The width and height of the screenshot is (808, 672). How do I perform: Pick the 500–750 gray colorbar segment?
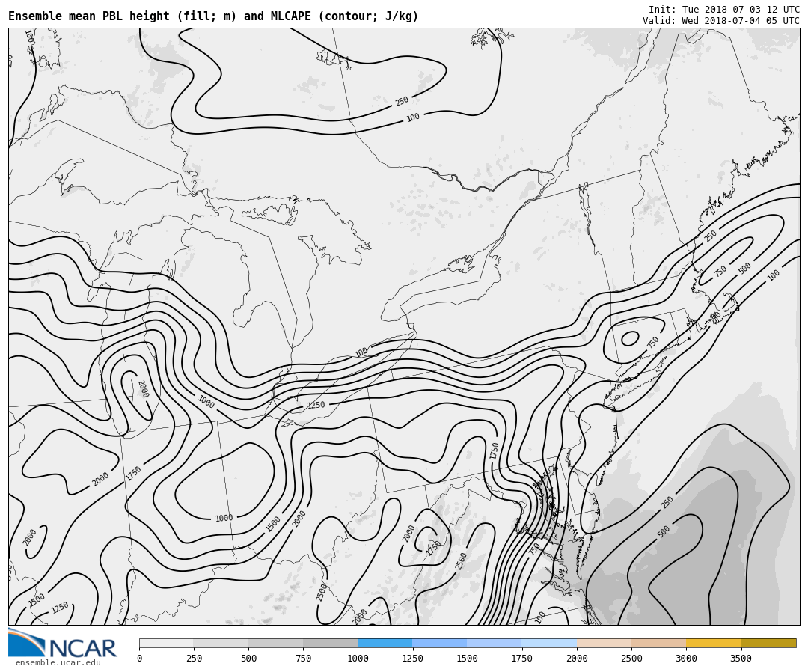[x=275, y=643]
